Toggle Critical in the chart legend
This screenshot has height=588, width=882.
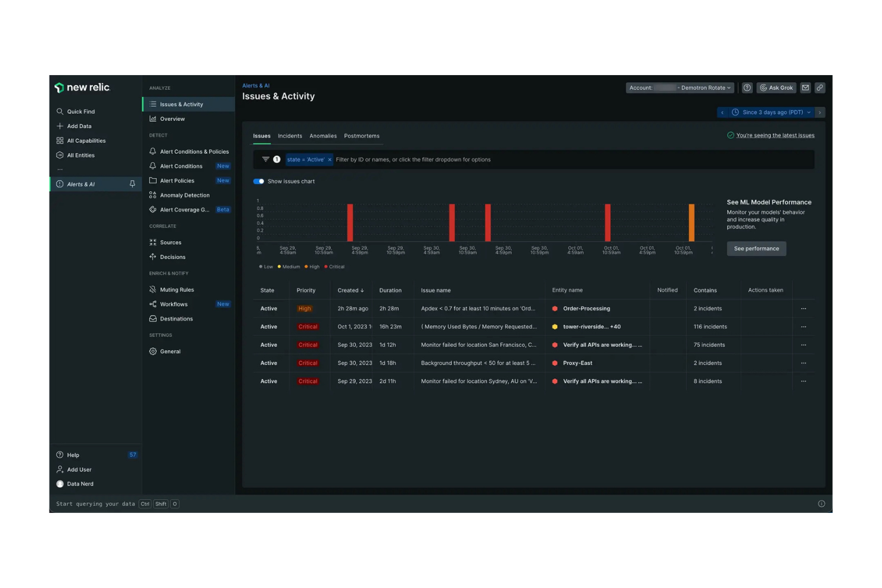334,266
